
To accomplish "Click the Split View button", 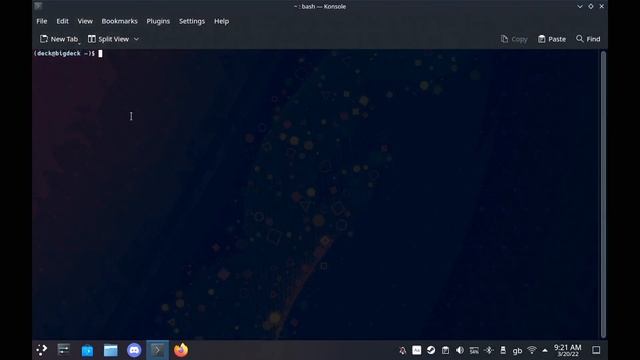I will [109, 39].
